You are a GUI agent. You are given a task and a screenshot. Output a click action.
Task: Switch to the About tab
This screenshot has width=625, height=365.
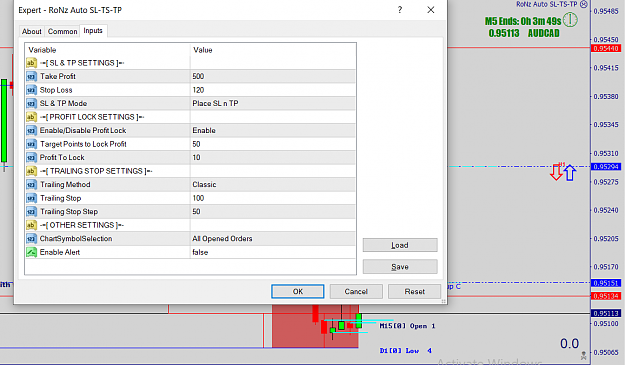31,31
